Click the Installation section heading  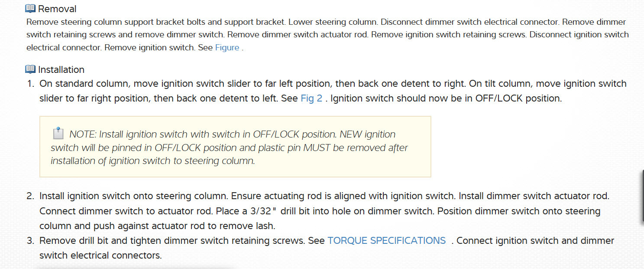click(x=61, y=69)
